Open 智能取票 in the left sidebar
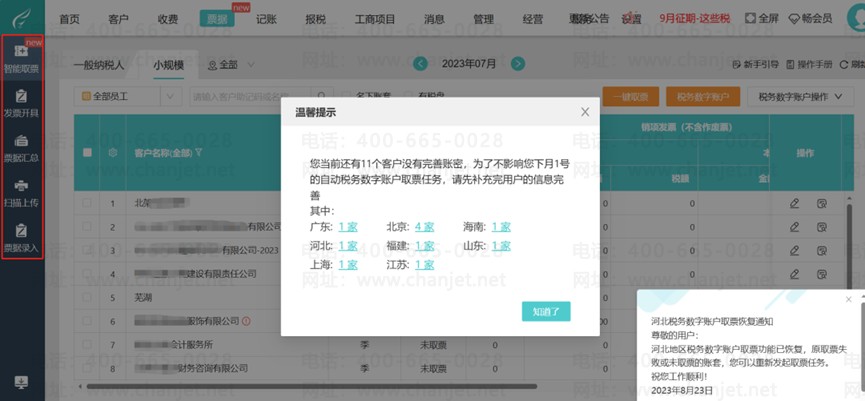This screenshot has height=401, width=865. (21, 59)
